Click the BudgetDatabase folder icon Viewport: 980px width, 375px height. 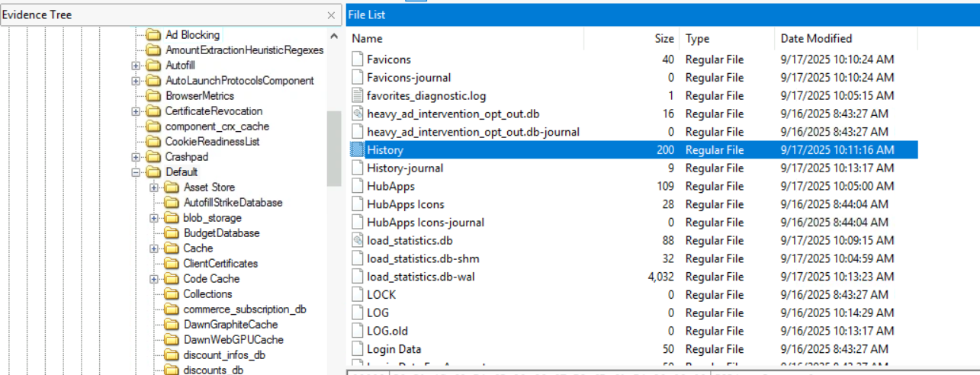(172, 233)
